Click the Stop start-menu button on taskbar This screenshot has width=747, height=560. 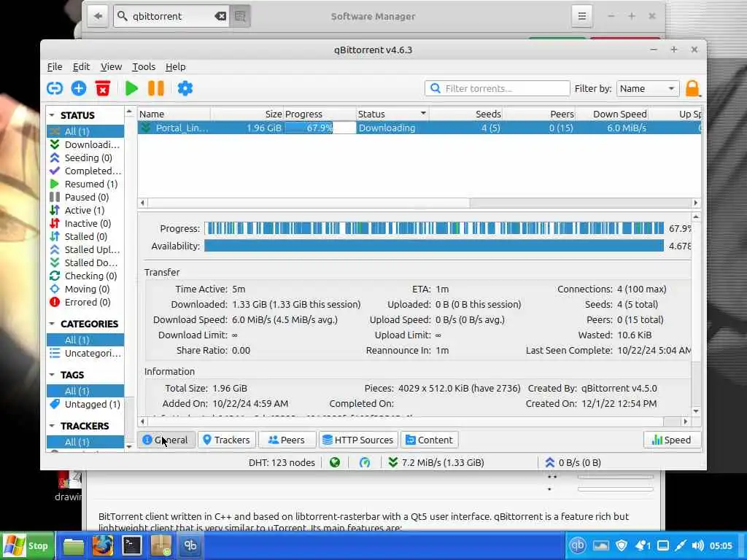[28, 545]
